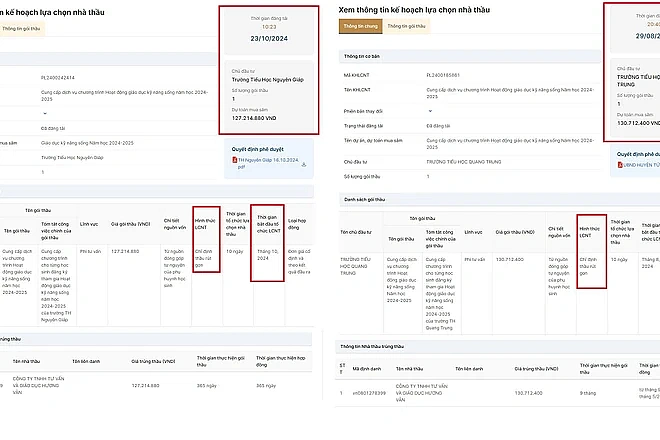Click the '10 ngày' cell in left table

tap(234, 251)
